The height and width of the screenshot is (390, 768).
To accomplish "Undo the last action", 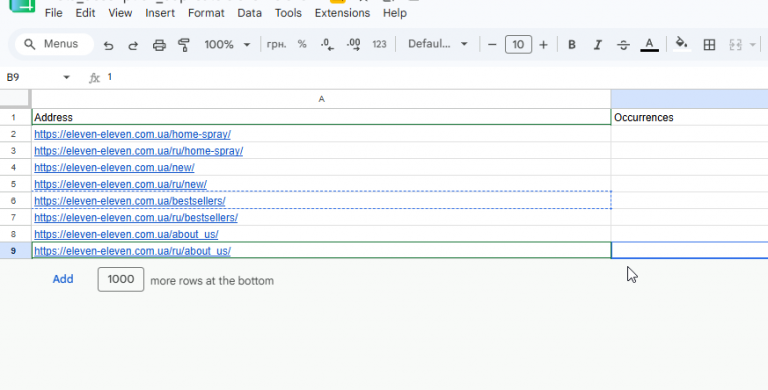I will 108,45.
